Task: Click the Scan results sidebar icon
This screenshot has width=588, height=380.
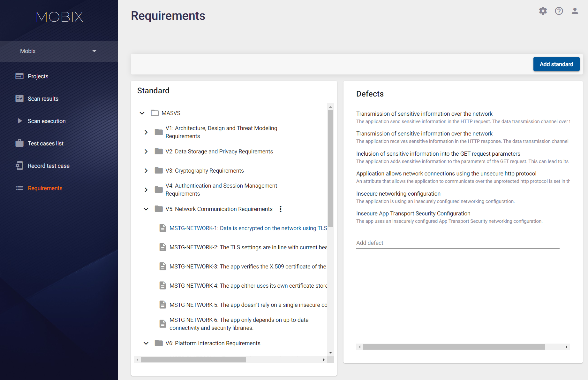Action: pyautogui.click(x=19, y=99)
